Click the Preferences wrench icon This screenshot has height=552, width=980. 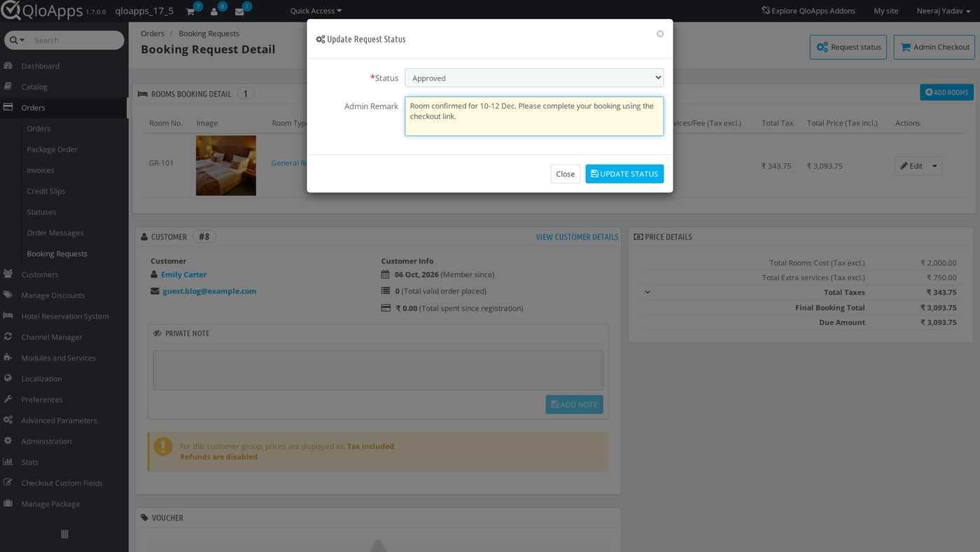8,399
